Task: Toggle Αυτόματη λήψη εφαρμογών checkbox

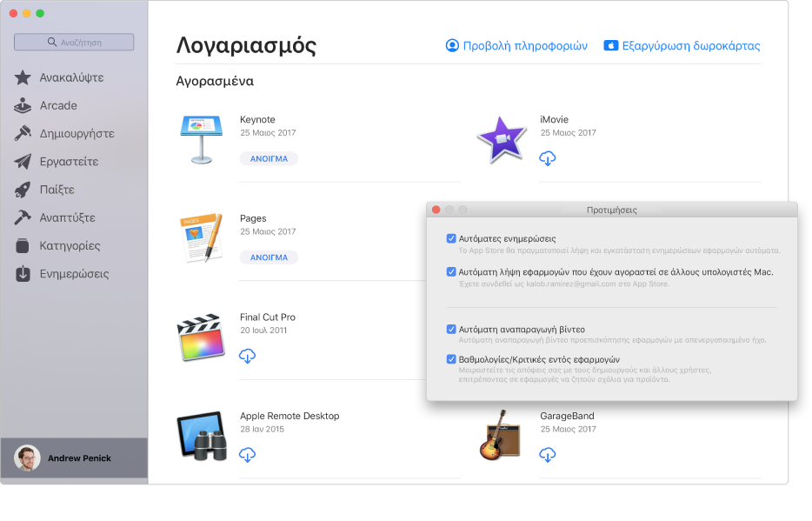Action: [451, 271]
